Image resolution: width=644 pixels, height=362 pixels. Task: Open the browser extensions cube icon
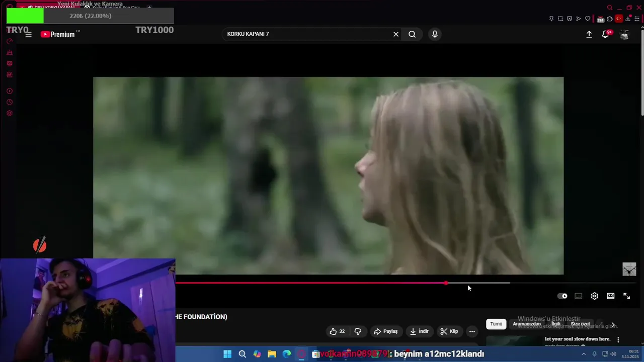610,19
